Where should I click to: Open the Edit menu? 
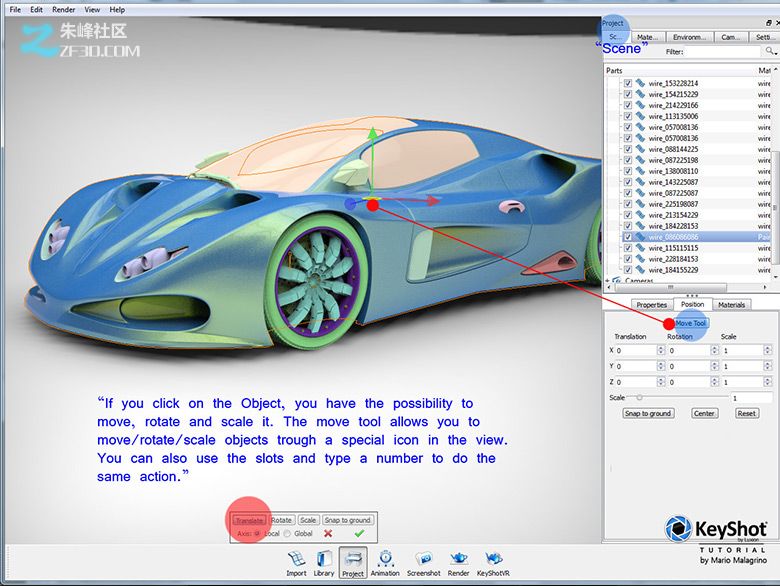click(36, 9)
